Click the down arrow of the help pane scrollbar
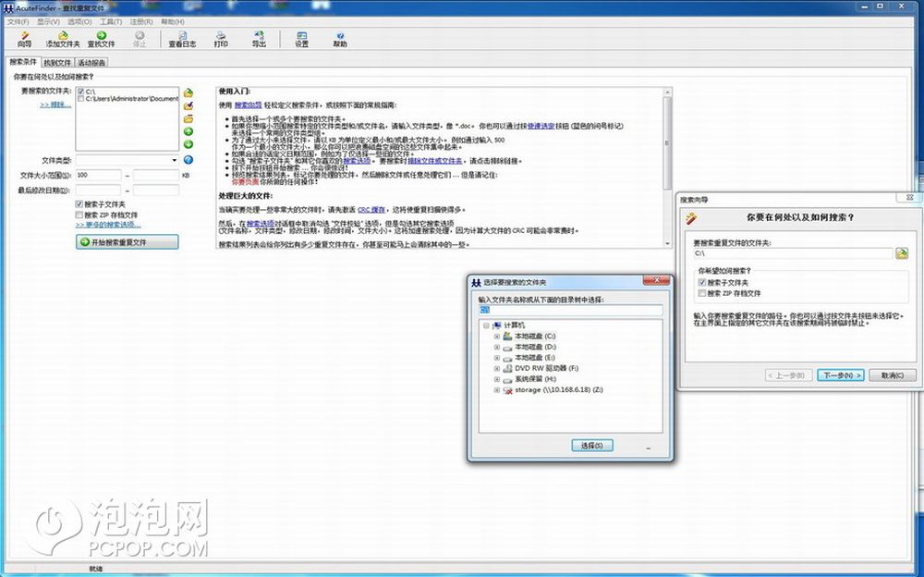 (667, 243)
